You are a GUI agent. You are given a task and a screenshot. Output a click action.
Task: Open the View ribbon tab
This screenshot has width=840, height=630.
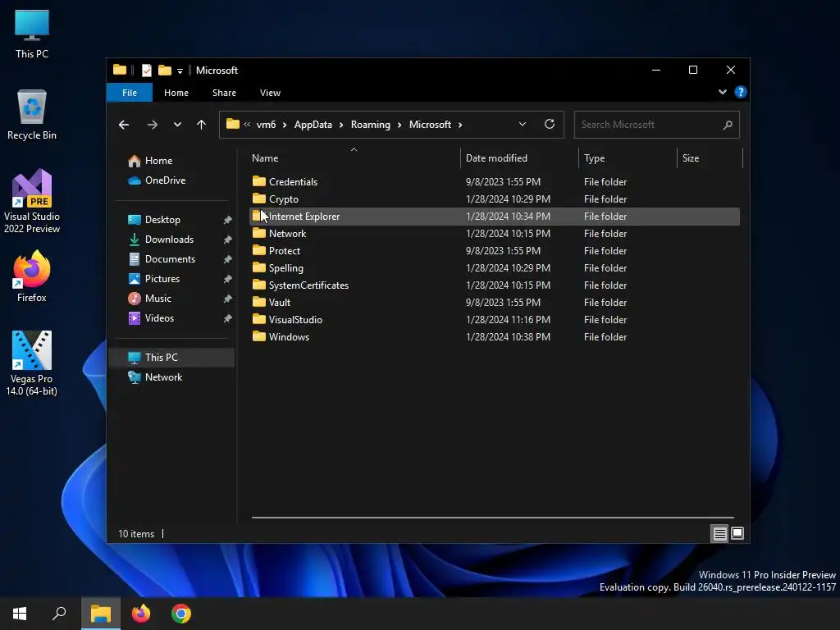coord(270,93)
